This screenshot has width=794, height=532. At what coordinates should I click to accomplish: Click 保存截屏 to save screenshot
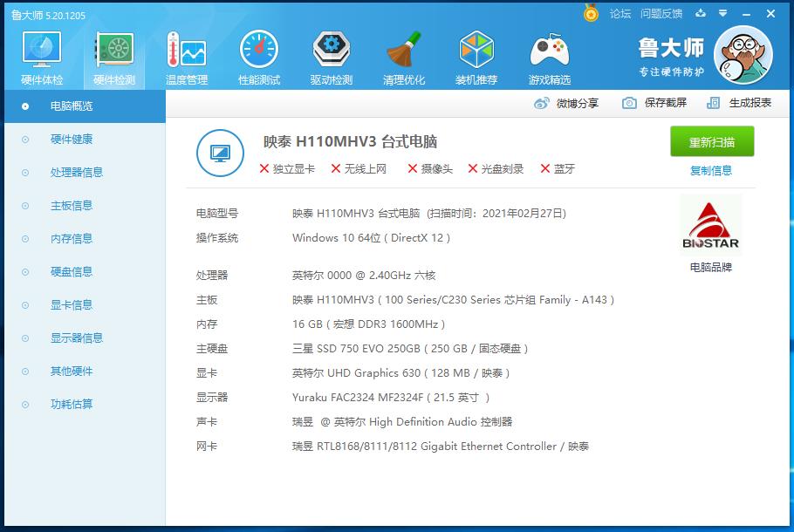click(x=654, y=103)
